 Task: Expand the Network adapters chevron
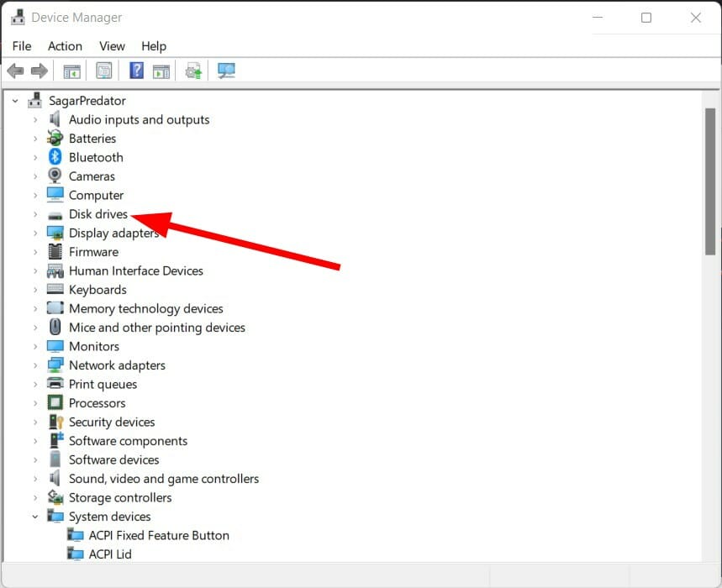35,365
